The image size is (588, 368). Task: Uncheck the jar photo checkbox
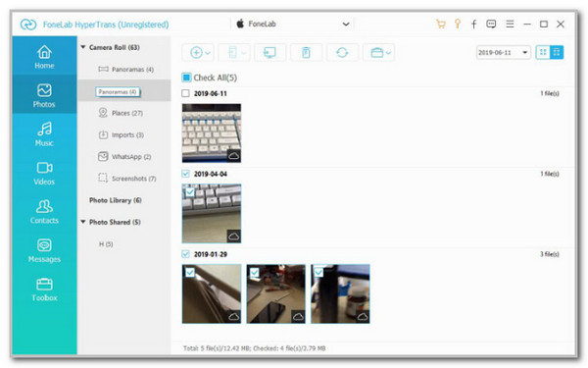[x=319, y=272]
